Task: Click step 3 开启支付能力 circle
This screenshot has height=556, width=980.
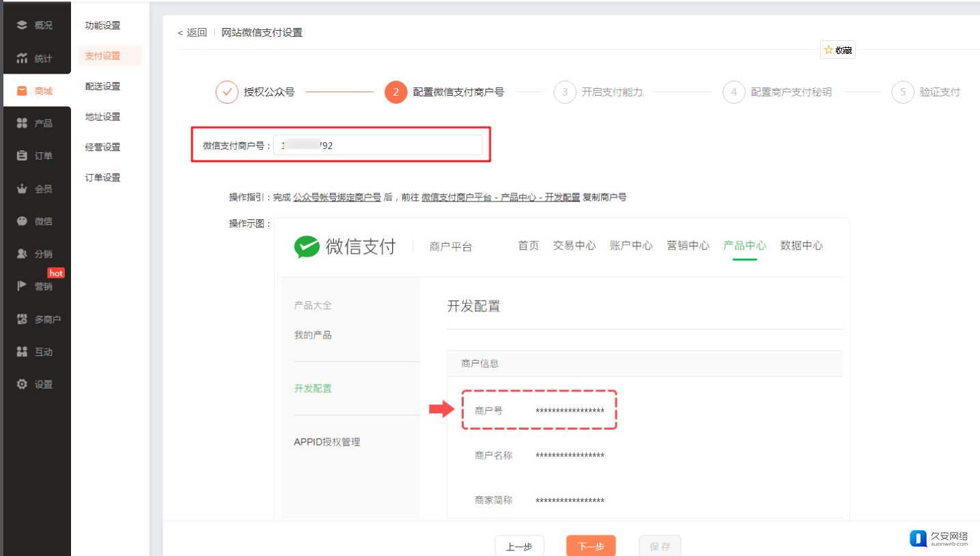Action: point(565,92)
